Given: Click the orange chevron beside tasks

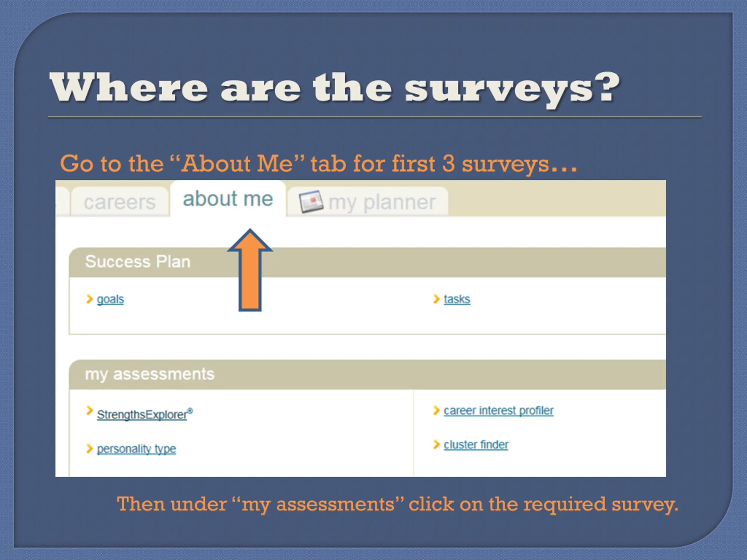Looking at the screenshot, I should coord(436,299).
